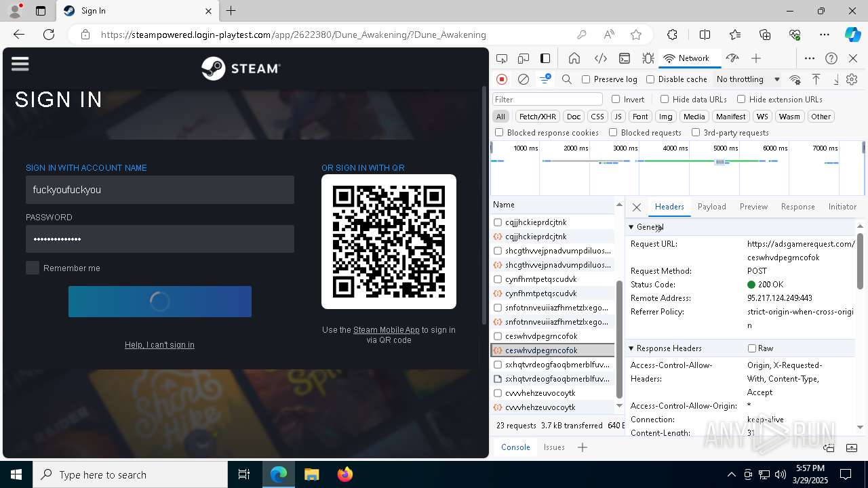Open the Performance panel icon

[x=732, y=58]
